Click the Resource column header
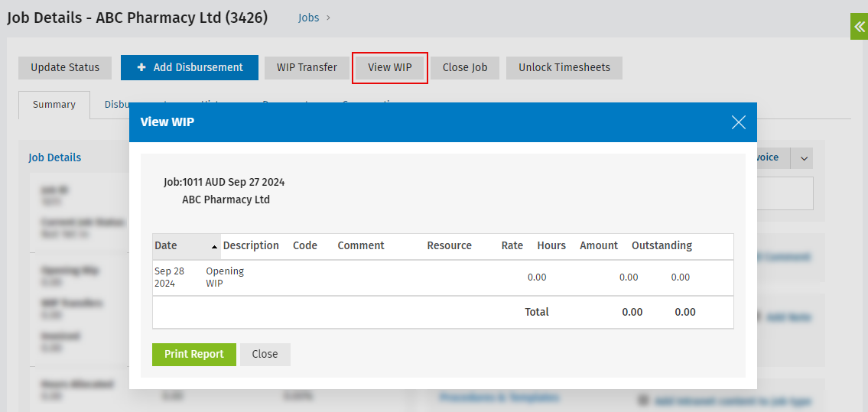868x412 pixels. [x=449, y=245]
